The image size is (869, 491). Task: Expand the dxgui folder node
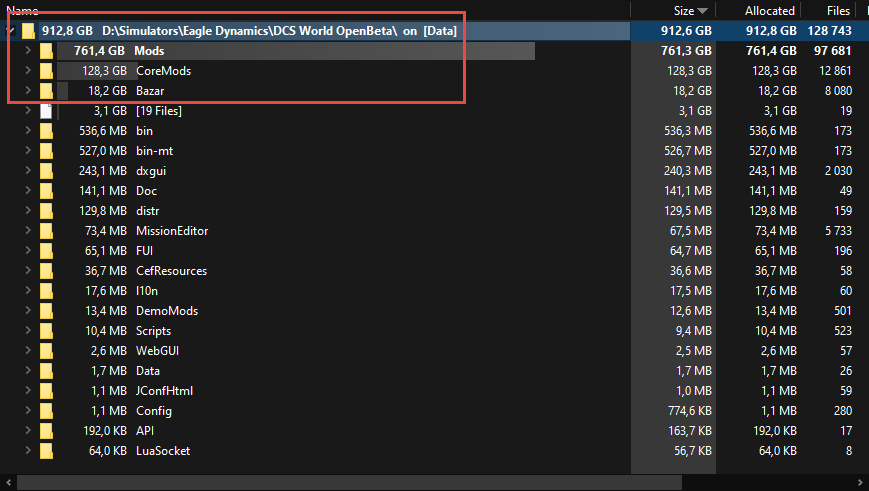coord(28,170)
